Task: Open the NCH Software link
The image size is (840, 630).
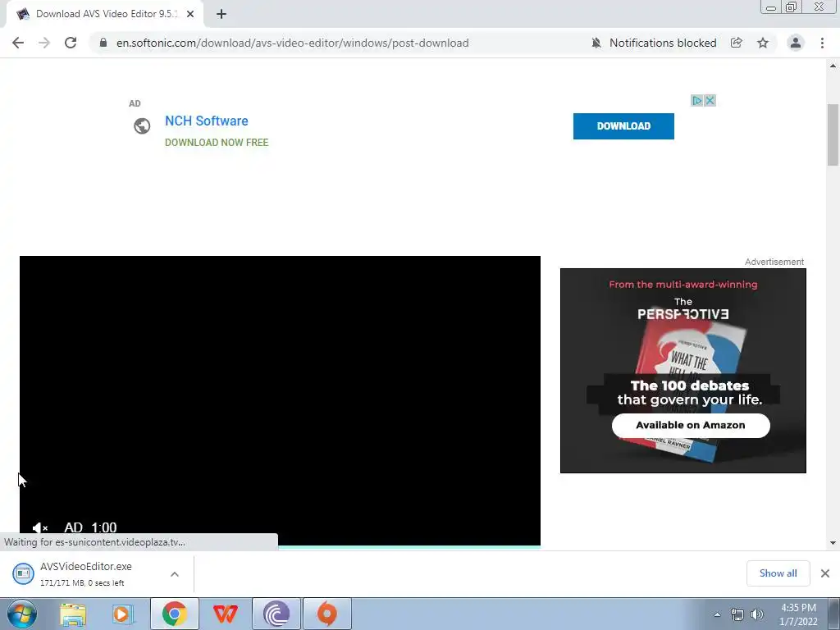Action: 206,121
